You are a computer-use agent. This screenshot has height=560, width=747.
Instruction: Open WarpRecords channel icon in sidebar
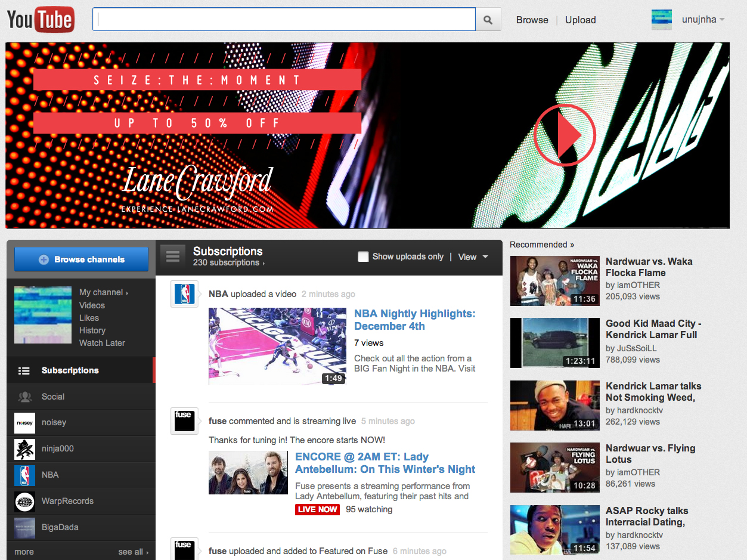click(x=24, y=501)
